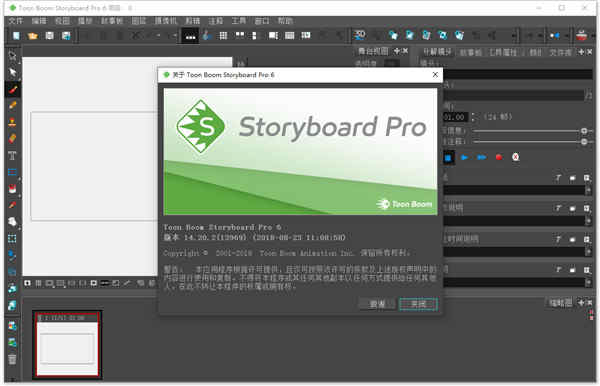Viewport: 600px width, 386px height.
Task: Select the 缩略图 tab in bottom panel
Action: point(561,303)
